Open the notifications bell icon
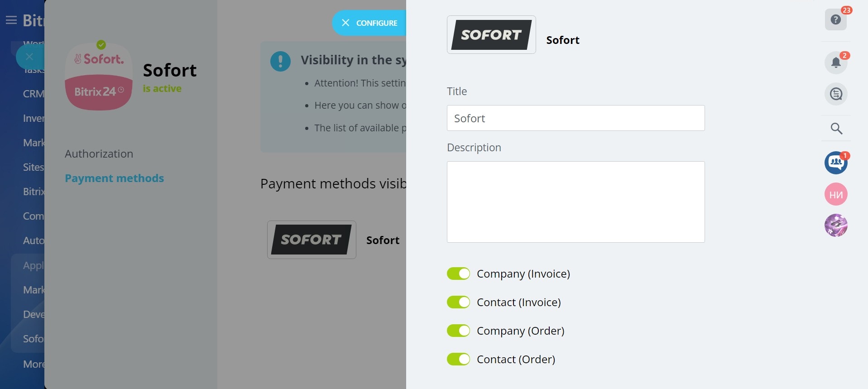868x389 pixels. pos(836,62)
